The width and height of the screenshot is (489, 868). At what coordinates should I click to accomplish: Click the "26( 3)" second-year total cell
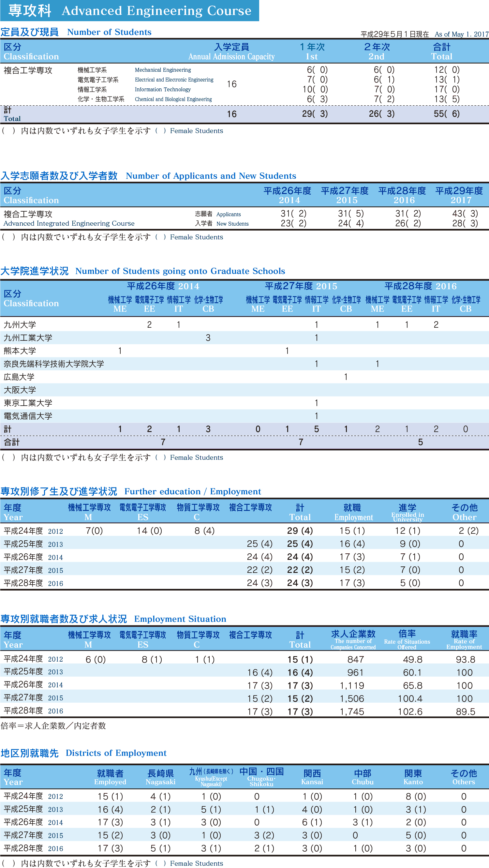click(381, 114)
